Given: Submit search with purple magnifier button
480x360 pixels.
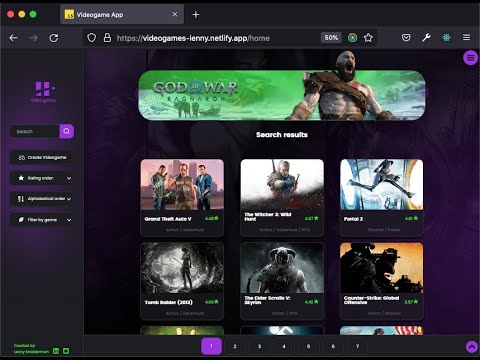Looking at the screenshot, I should [67, 131].
